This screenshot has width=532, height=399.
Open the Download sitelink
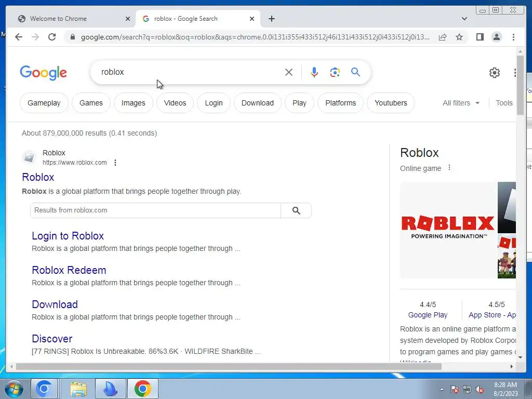pyautogui.click(x=55, y=304)
